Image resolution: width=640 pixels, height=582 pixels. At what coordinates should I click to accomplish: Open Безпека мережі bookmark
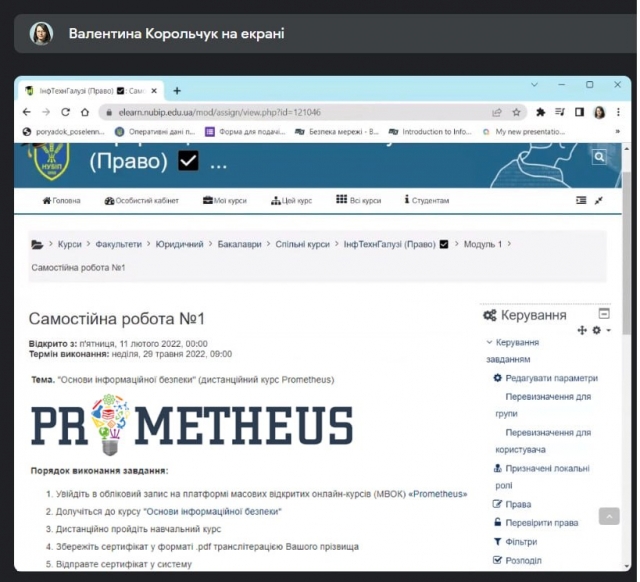[337, 132]
